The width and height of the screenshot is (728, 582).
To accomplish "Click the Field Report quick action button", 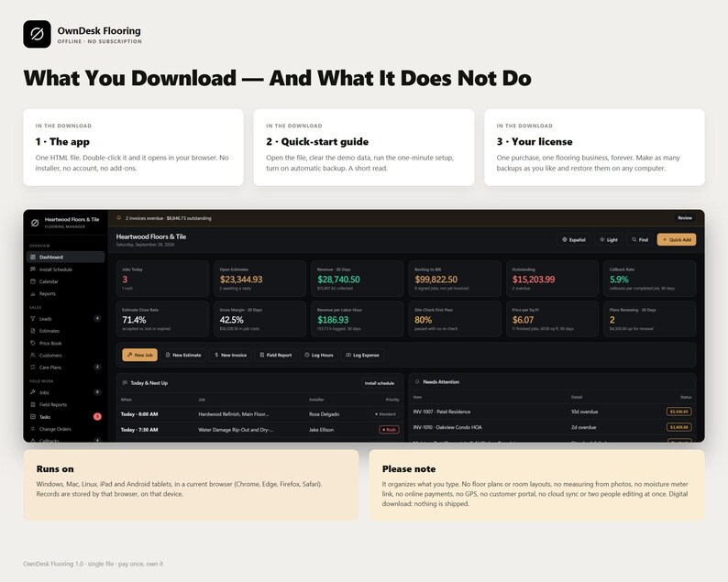I will click(275, 355).
